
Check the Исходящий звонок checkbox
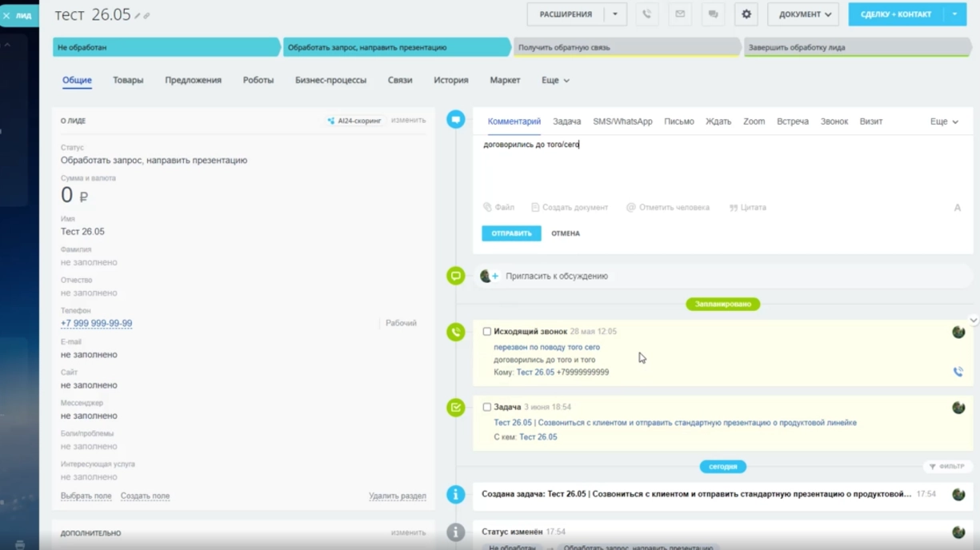[486, 332]
